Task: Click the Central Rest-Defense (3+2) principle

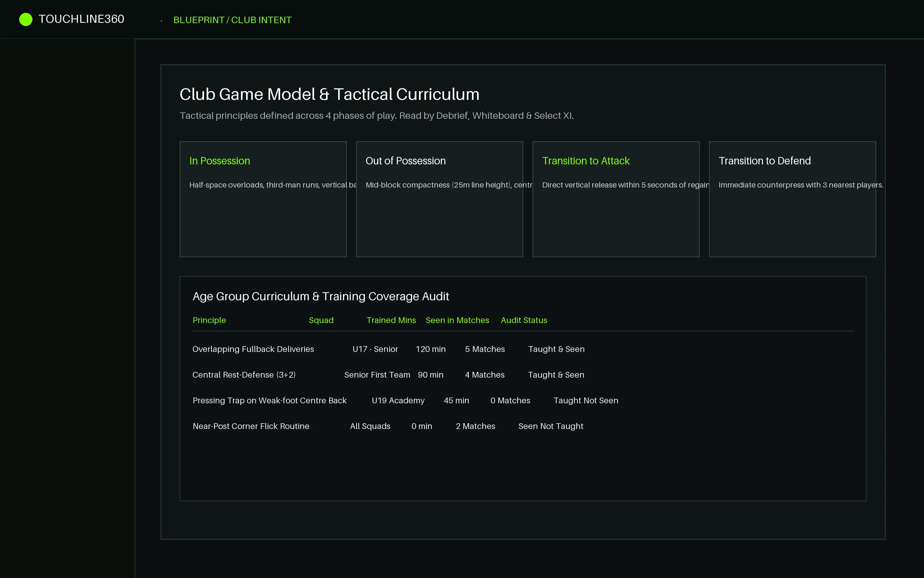Action: click(x=244, y=375)
